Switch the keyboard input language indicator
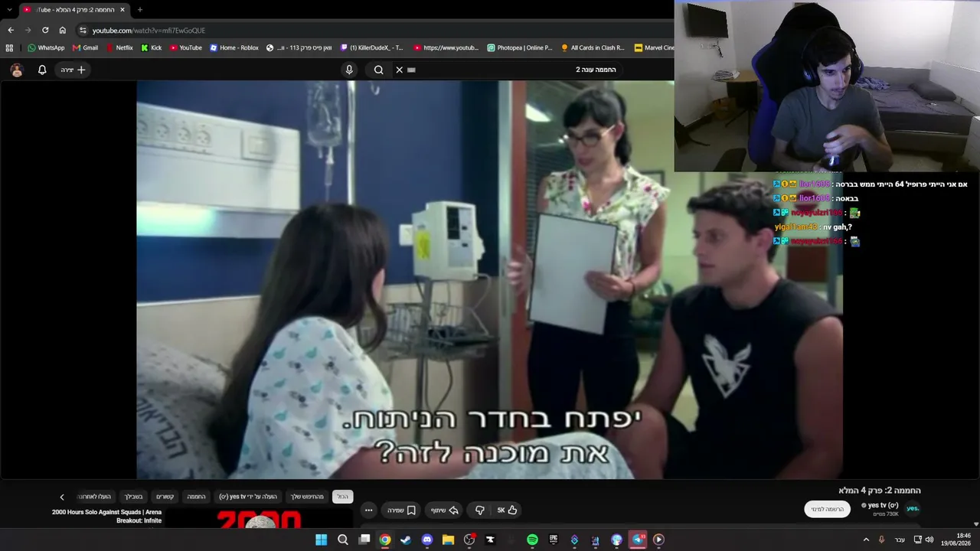Image resolution: width=980 pixels, height=551 pixels. [900, 540]
